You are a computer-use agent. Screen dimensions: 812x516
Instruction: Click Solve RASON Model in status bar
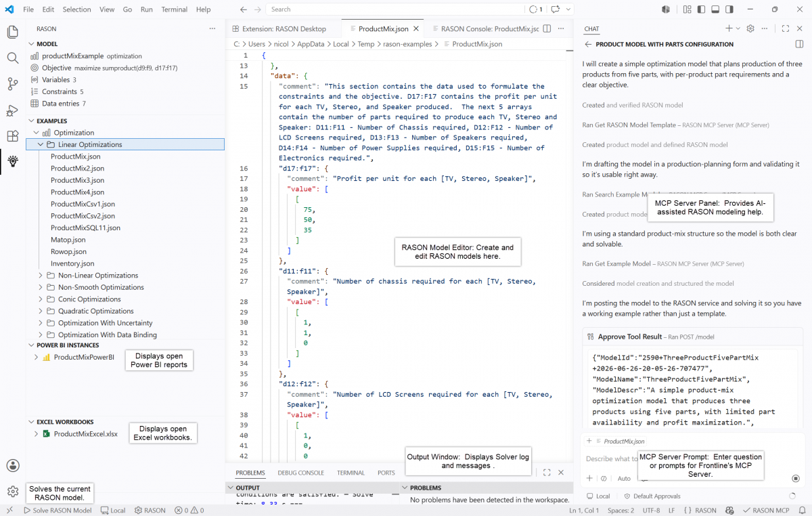pyautogui.click(x=57, y=511)
